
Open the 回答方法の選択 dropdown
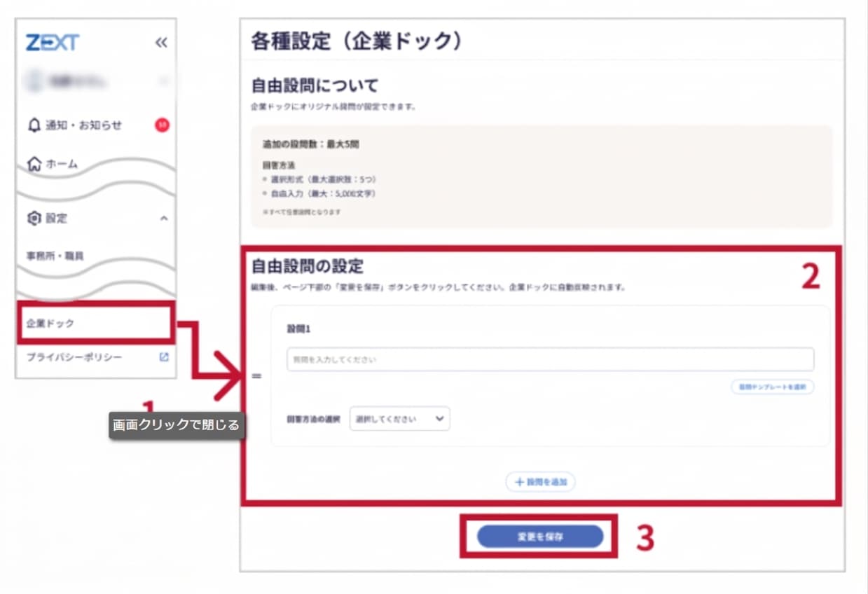(x=399, y=419)
